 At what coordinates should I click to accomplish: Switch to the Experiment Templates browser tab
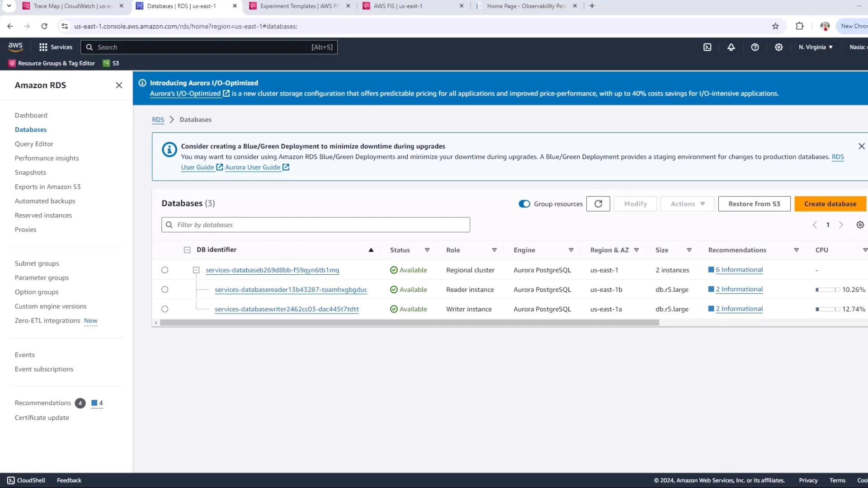pyautogui.click(x=298, y=6)
